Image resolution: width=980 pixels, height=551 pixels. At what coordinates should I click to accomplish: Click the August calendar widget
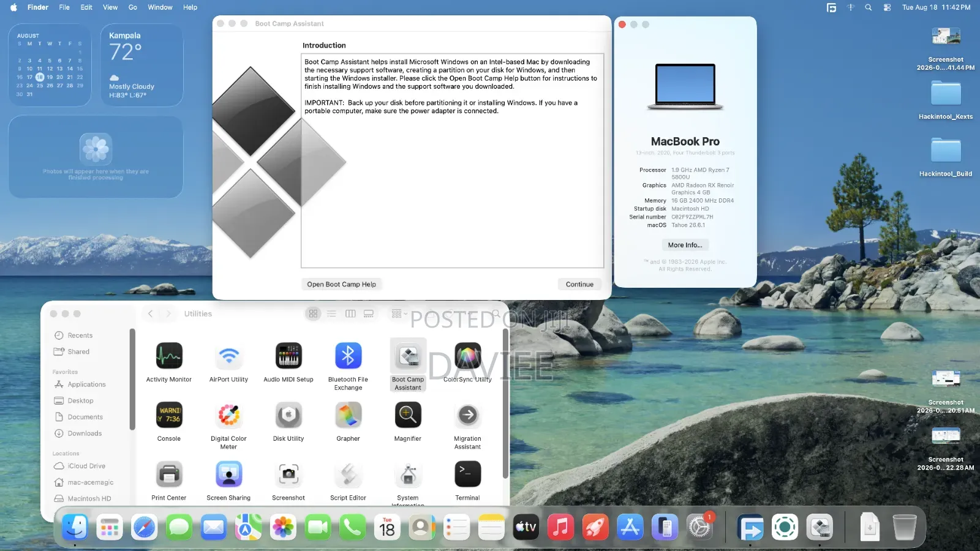pyautogui.click(x=50, y=65)
